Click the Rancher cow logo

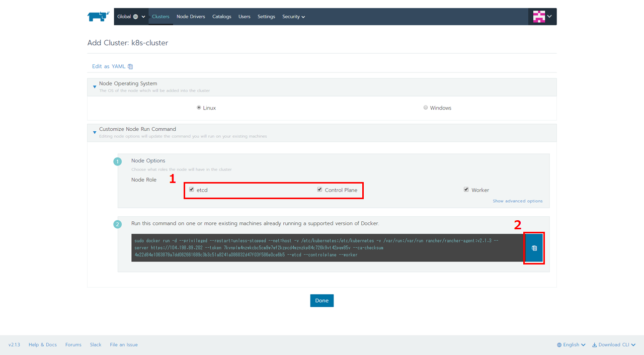[x=98, y=17]
